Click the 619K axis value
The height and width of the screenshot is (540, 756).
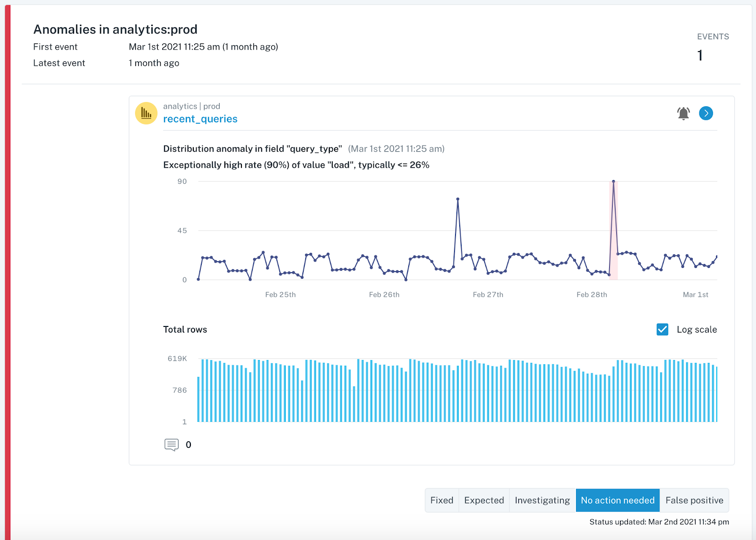pos(177,359)
